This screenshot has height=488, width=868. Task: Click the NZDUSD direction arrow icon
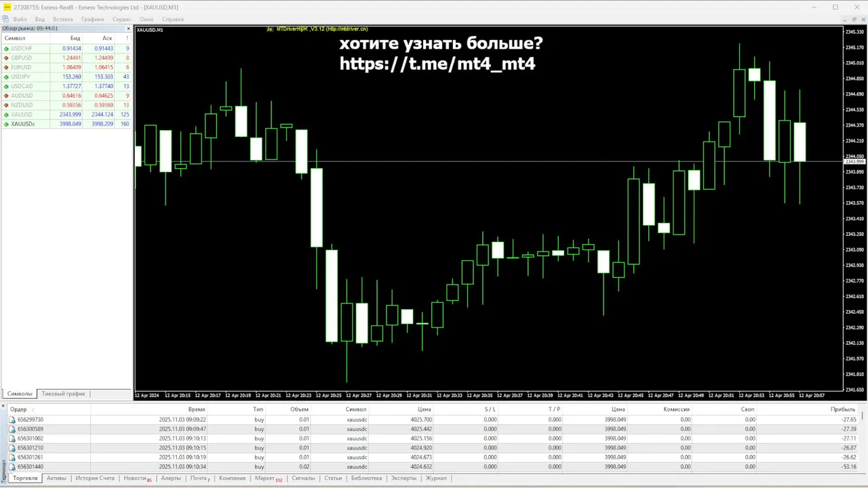[6, 106]
